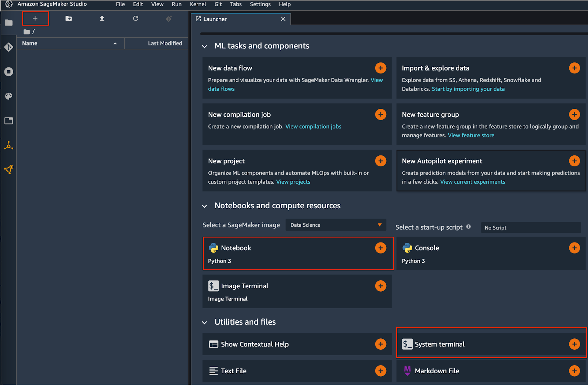Click plus button on New data flow

tap(380, 68)
